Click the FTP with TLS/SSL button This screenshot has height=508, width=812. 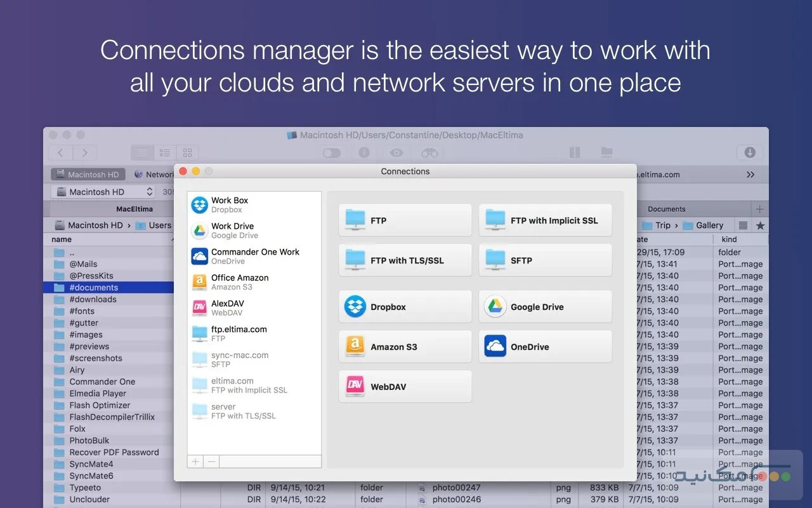(x=405, y=260)
